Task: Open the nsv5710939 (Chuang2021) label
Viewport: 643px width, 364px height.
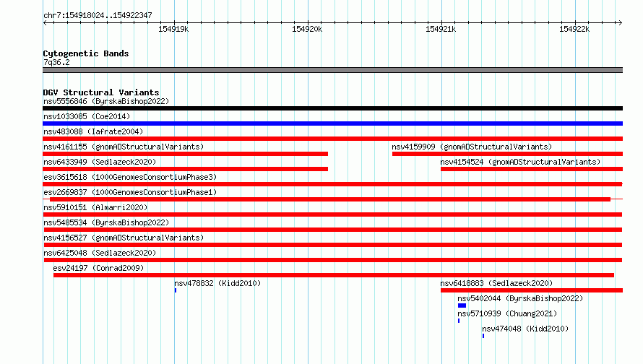Action: tap(507, 313)
